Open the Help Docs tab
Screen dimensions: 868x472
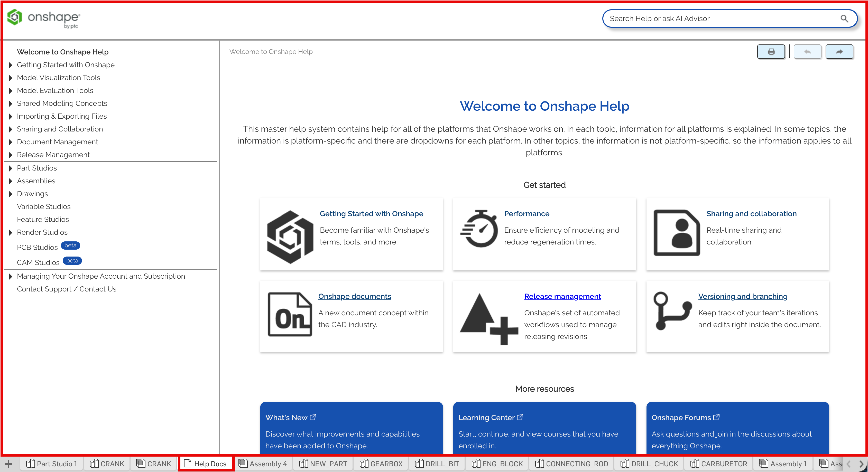(206, 464)
